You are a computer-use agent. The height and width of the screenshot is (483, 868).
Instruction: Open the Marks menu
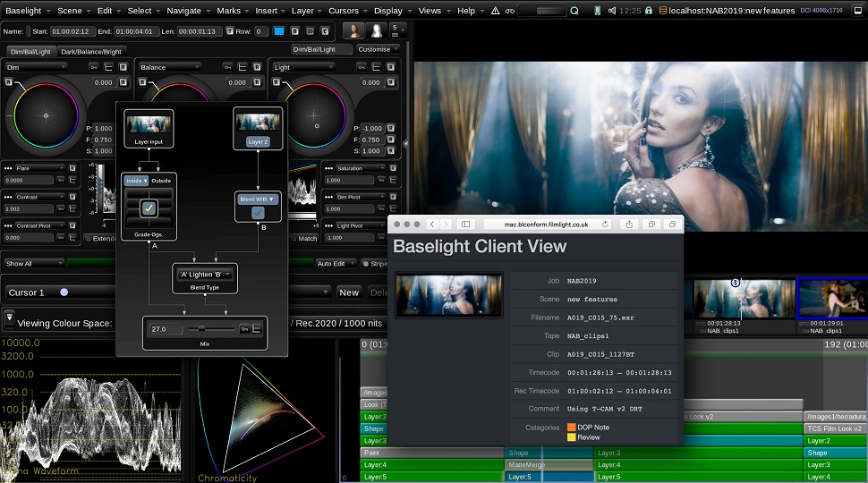tap(228, 11)
